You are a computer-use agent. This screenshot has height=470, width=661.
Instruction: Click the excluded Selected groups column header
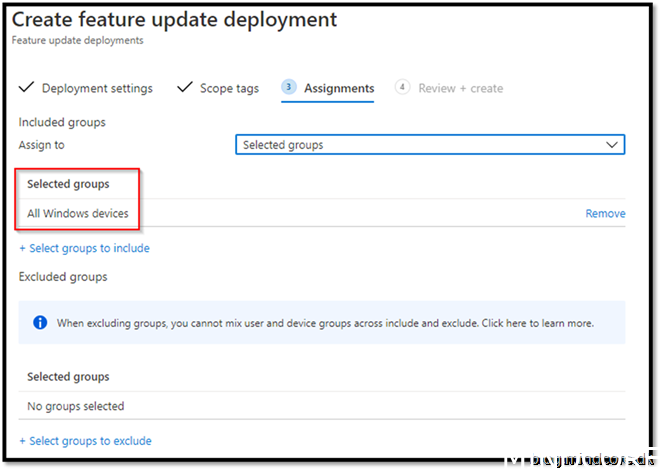click(68, 377)
